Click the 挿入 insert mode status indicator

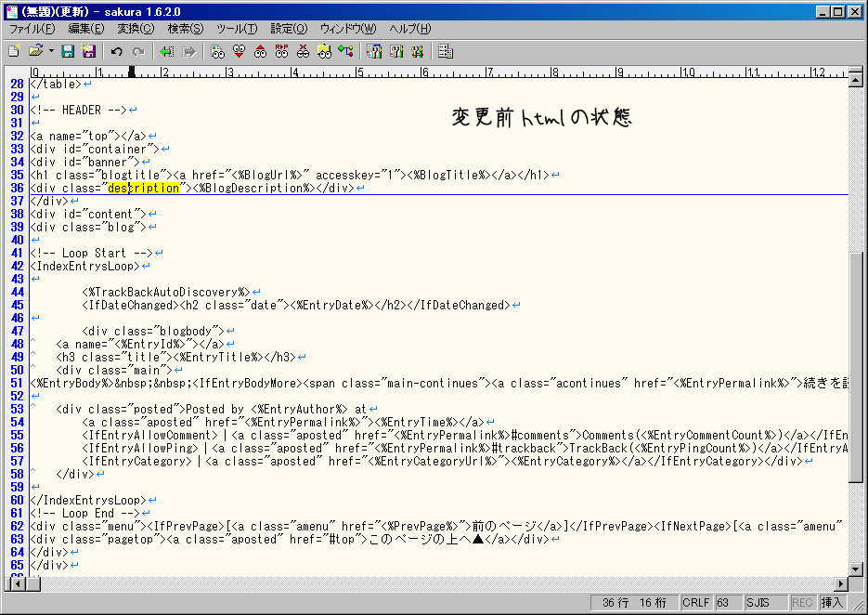click(832, 602)
